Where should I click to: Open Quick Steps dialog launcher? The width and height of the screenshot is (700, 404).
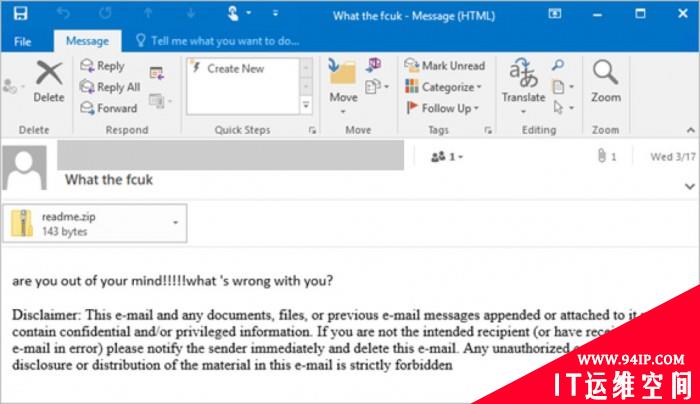point(312,130)
